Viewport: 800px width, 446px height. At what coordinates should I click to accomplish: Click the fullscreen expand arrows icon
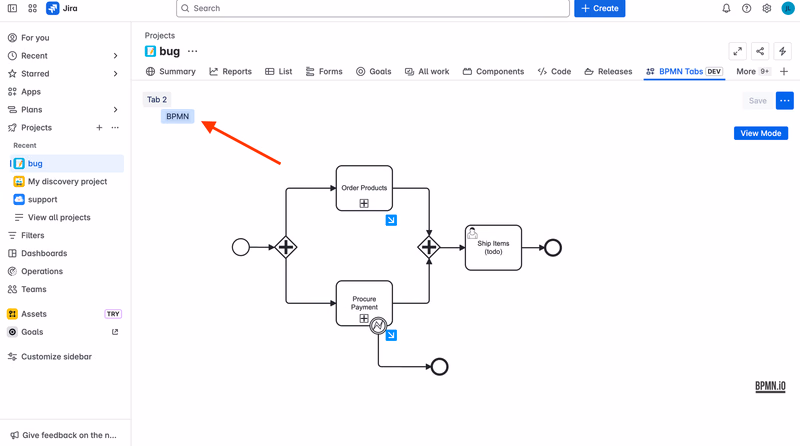(x=738, y=51)
